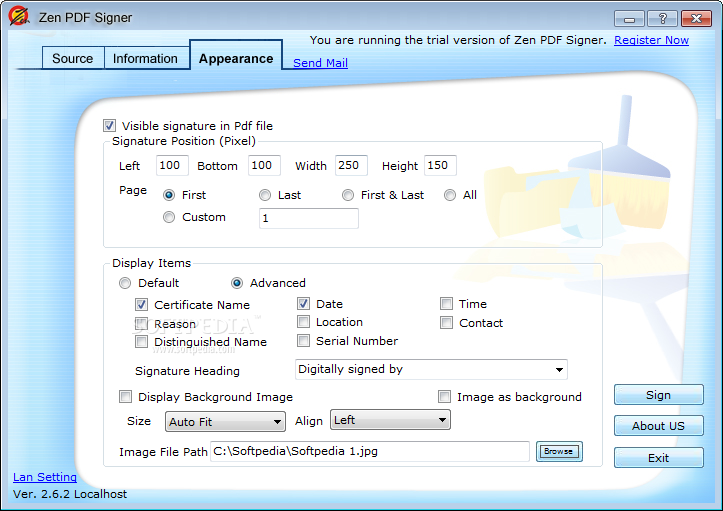Enable the Reason checkbox

141,323
